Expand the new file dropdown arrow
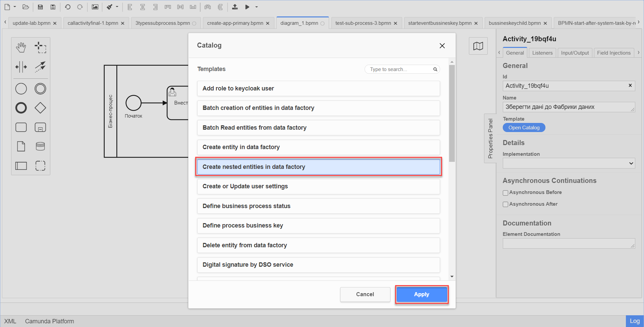 point(15,7)
